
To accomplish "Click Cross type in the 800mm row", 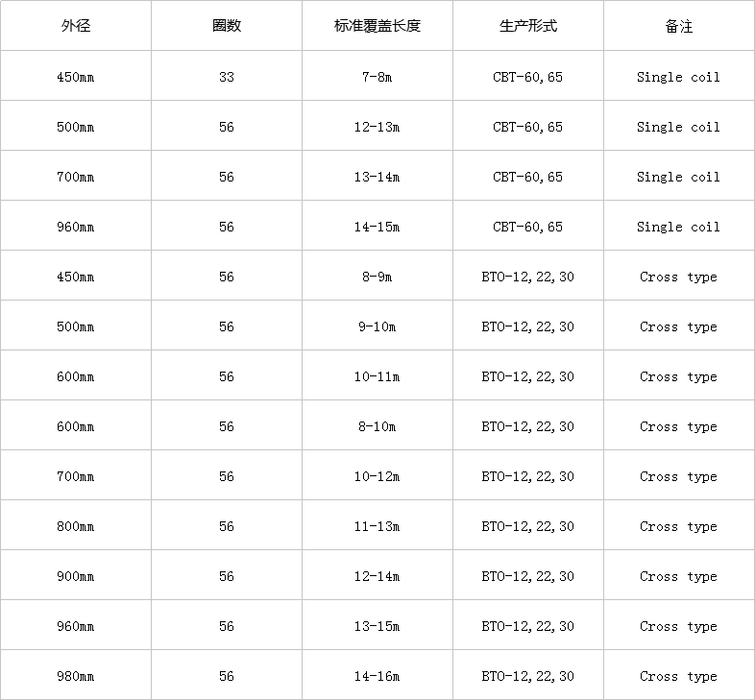I will coord(678,526).
